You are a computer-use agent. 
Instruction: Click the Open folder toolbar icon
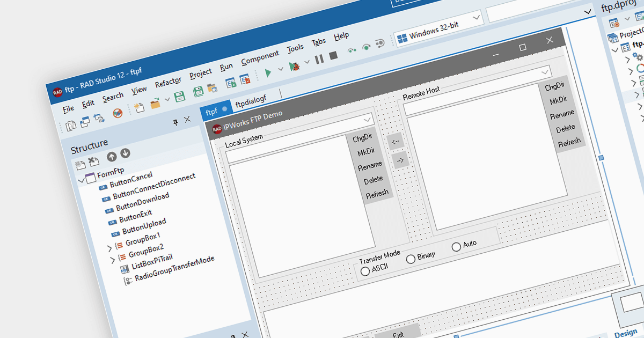(x=156, y=104)
